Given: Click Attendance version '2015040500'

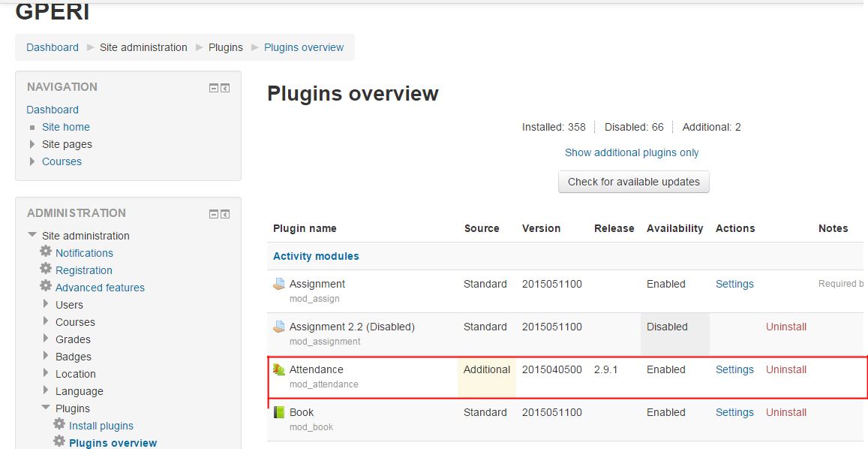Looking at the screenshot, I should coord(552,369).
